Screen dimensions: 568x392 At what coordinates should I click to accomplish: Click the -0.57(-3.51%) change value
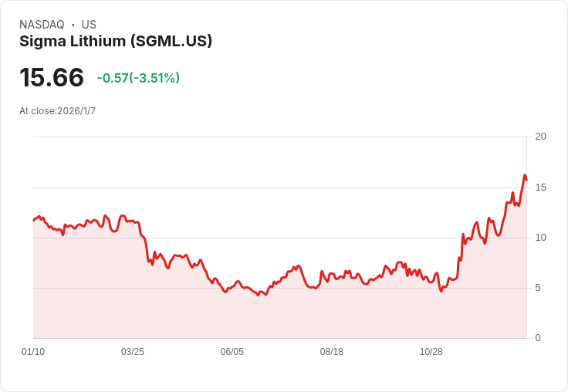pos(138,78)
